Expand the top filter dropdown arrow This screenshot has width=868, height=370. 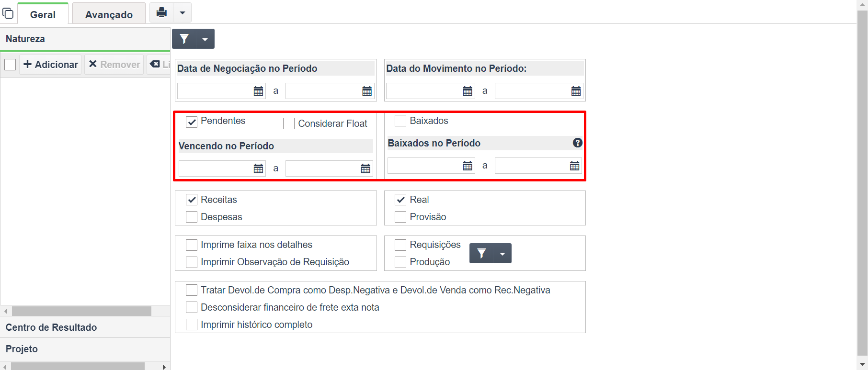(x=205, y=39)
